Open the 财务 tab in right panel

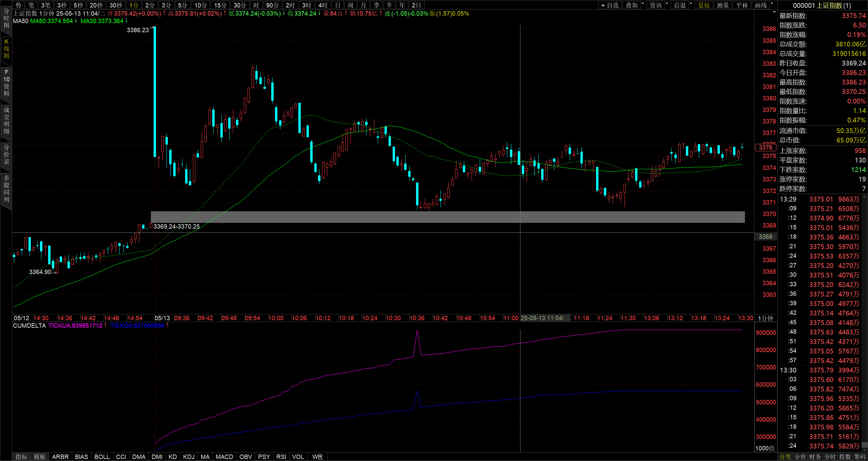pyautogui.click(x=815, y=457)
